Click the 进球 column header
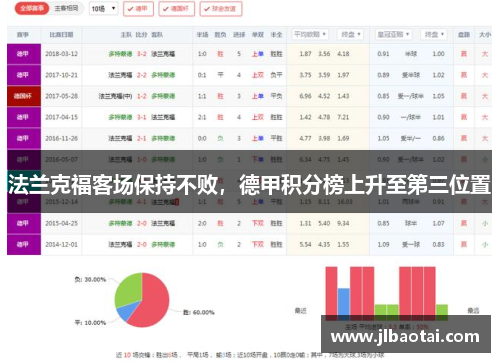 pos(239,35)
